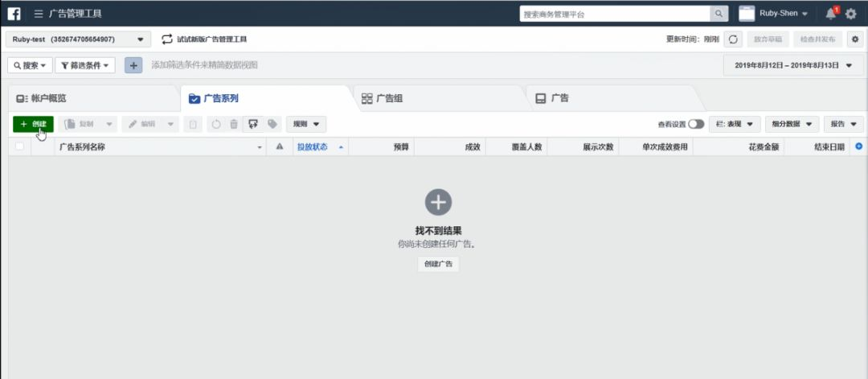Viewport: 868px width, 379px height.
Task: Switch to the 广告系列 tab
Action: [x=267, y=99]
